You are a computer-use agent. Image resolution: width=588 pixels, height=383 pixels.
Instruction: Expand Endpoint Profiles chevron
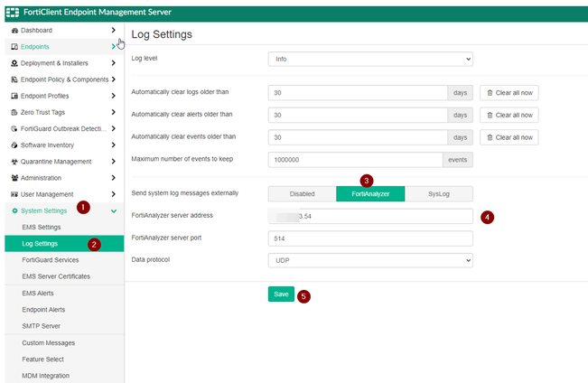pyautogui.click(x=113, y=96)
